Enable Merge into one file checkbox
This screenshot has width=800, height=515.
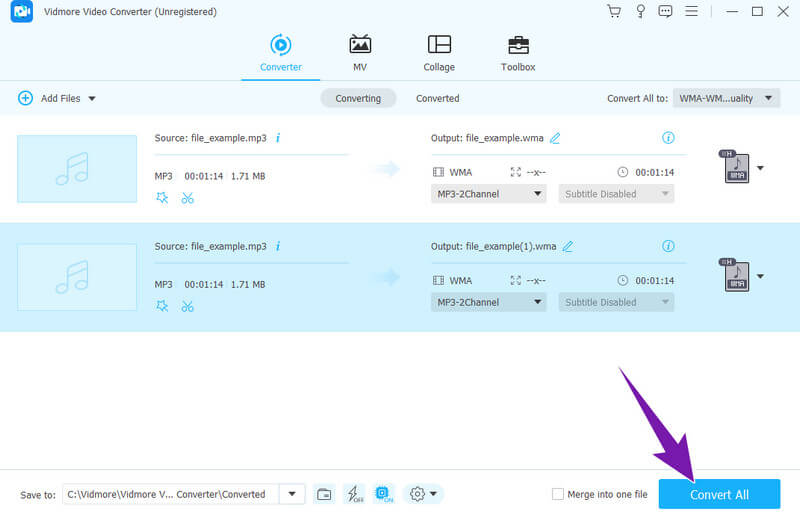pos(558,494)
